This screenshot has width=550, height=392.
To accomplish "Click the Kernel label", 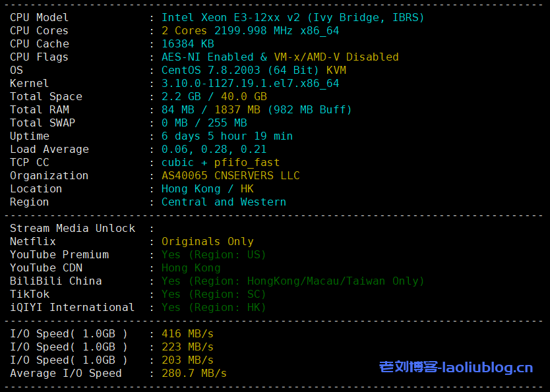I will point(29,84).
